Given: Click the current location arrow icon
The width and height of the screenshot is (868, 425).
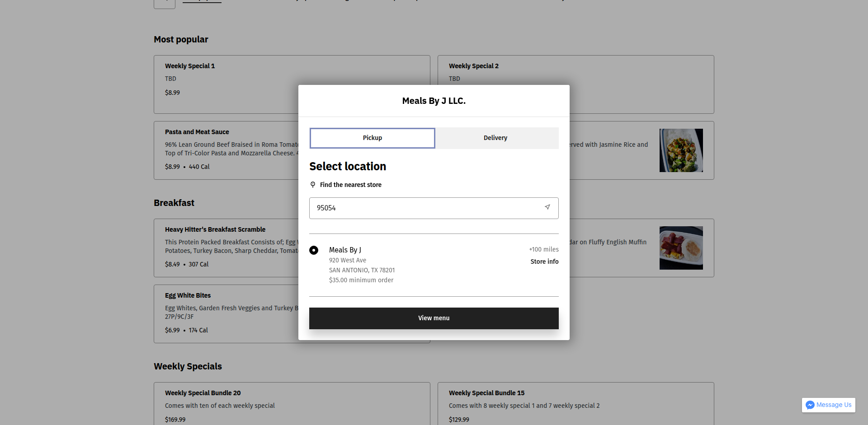Looking at the screenshot, I should click(547, 207).
